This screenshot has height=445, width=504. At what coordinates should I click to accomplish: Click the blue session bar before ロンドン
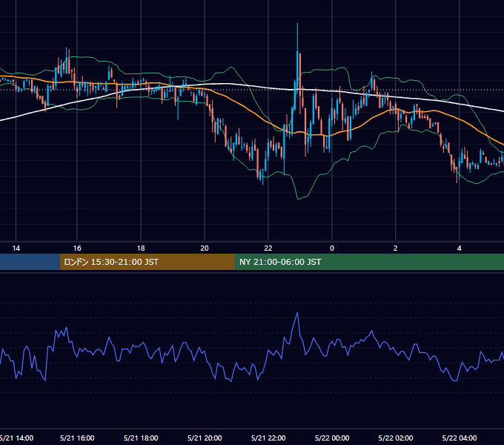pos(30,262)
